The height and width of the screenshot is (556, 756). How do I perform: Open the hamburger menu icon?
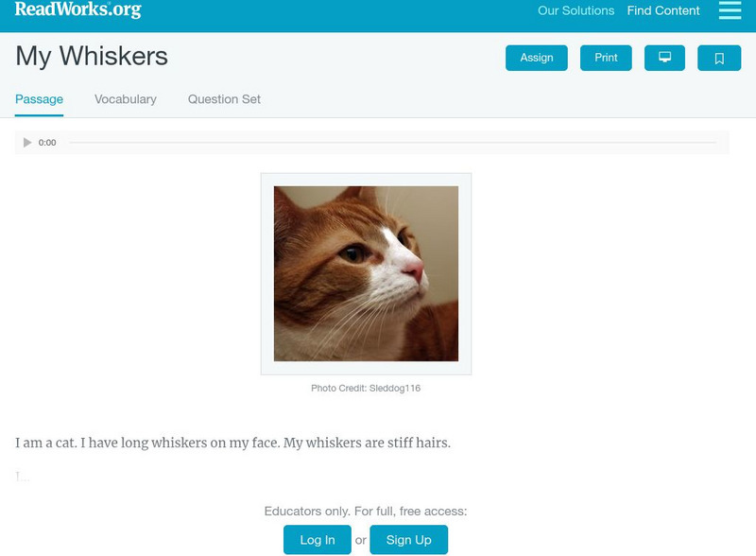730,10
